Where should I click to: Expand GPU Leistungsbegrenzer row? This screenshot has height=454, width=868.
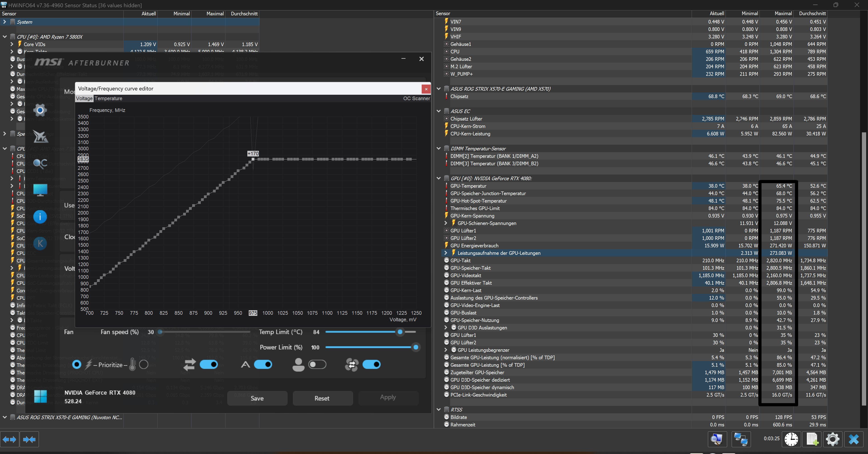pyautogui.click(x=446, y=350)
